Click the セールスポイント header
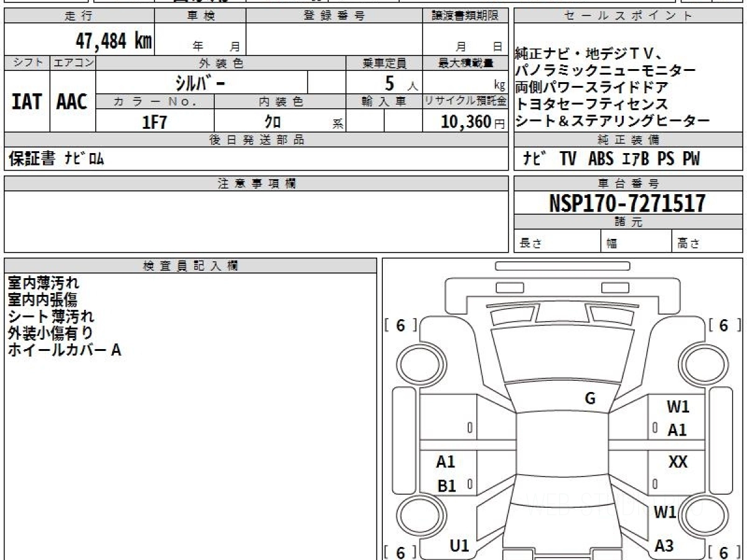747x560 pixels. click(628, 17)
